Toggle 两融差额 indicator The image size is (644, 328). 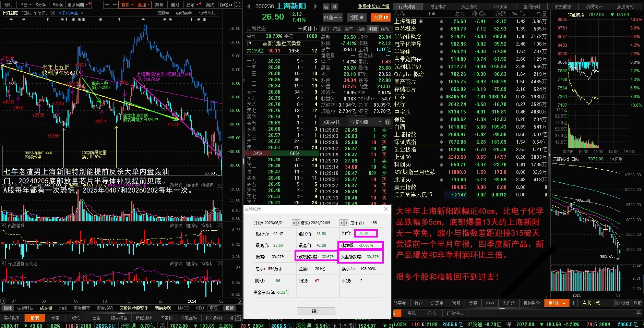tap(163, 308)
